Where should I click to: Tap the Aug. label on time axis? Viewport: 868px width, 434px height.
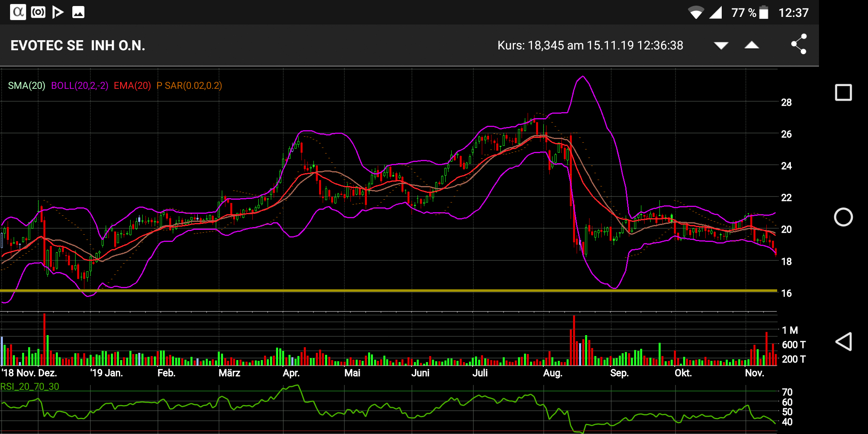click(553, 373)
